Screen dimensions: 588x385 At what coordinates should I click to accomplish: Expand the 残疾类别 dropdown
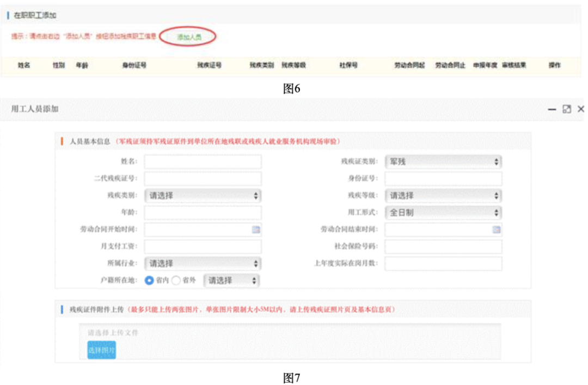[x=203, y=196]
